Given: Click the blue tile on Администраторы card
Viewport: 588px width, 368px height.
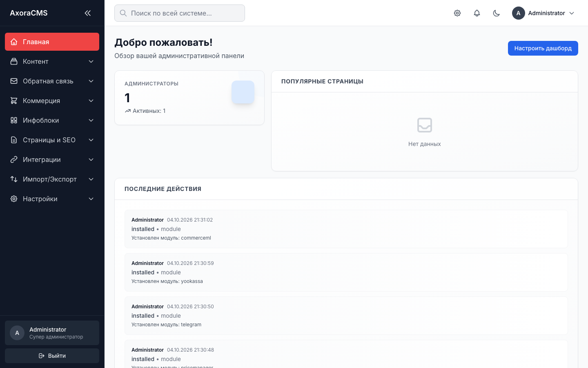Looking at the screenshot, I should tap(243, 92).
